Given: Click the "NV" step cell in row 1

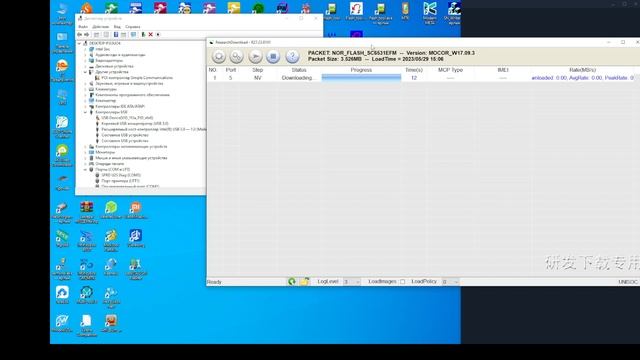Looking at the screenshot, I should pos(258,78).
